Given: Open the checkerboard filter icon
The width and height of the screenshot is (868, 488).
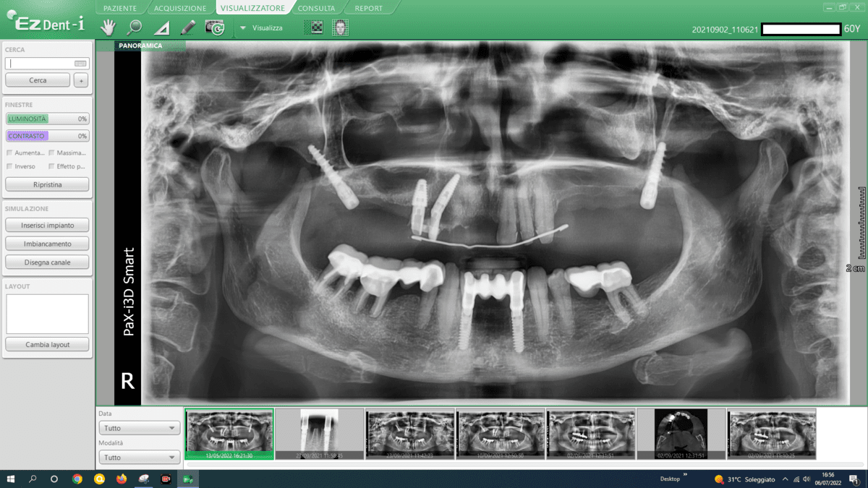Looking at the screenshot, I should [x=316, y=27].
